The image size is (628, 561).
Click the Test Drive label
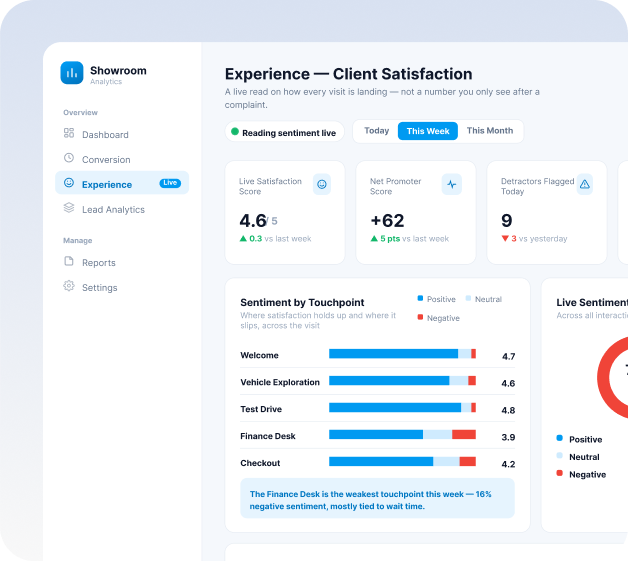coord(261,409)
